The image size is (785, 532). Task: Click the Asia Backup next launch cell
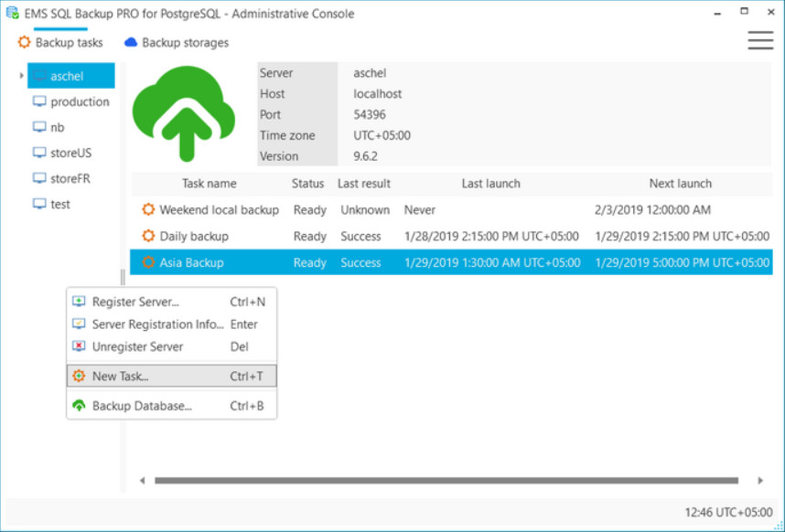click(x=683, y=262)
